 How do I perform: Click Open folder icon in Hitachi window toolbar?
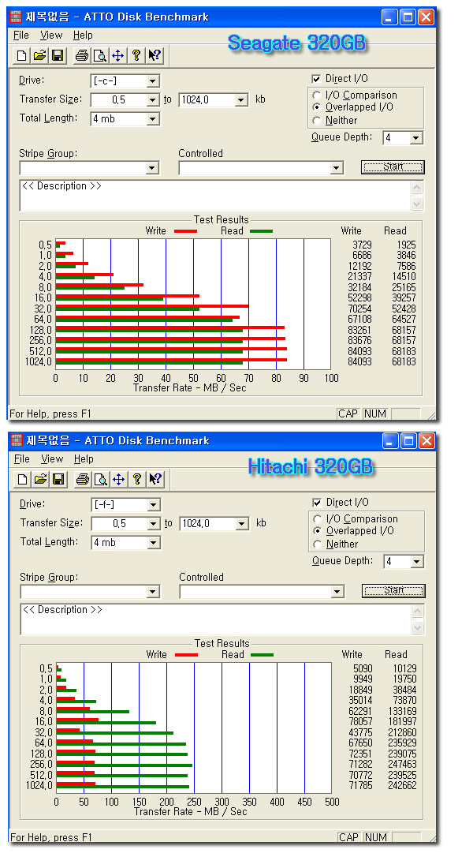tap(40, 480)
